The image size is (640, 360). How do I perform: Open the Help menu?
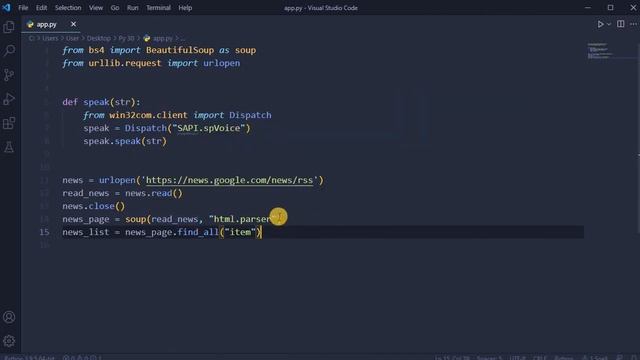click(185, 8)
